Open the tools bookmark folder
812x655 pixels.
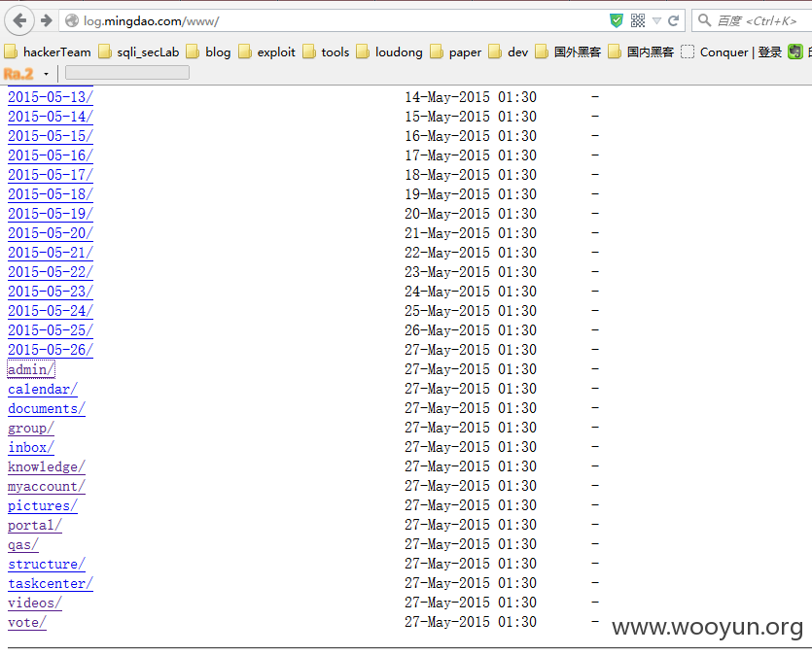click(x=326, y=52)
